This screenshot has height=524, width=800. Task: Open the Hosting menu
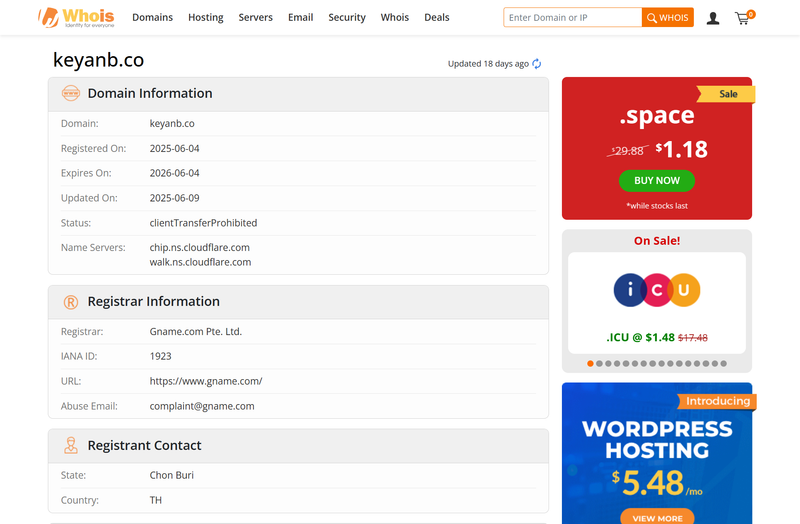click(206, 17)
